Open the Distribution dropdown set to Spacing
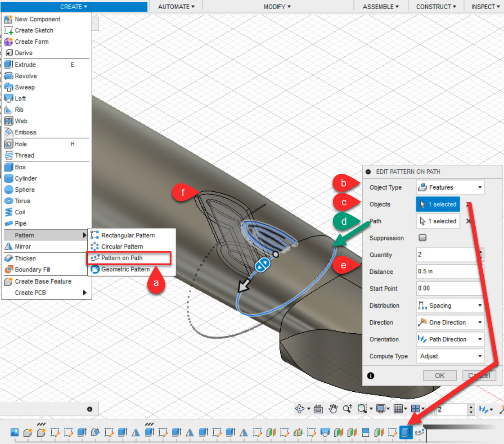The height and width of the screenshot is (444, 504). point(450,305)
